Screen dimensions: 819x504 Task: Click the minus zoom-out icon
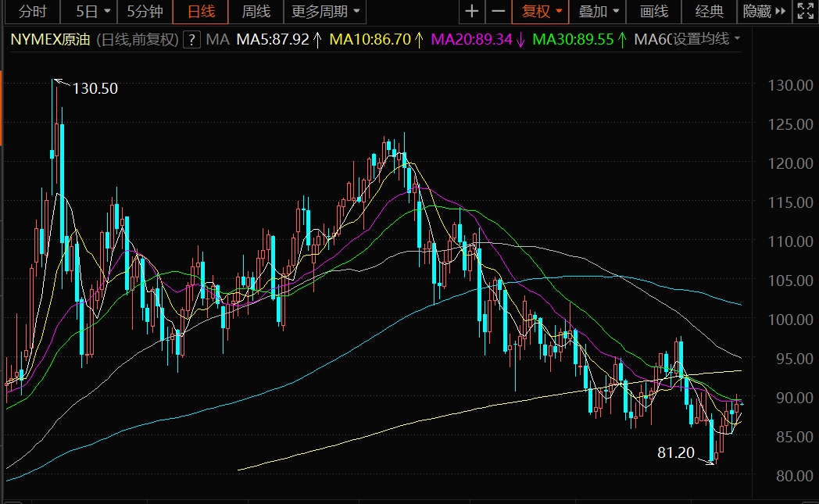[x=497, y=12]
